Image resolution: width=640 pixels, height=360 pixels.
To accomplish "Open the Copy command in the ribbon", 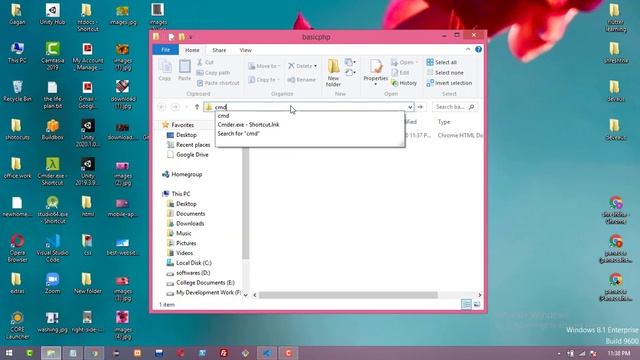I will pos(165,70).
